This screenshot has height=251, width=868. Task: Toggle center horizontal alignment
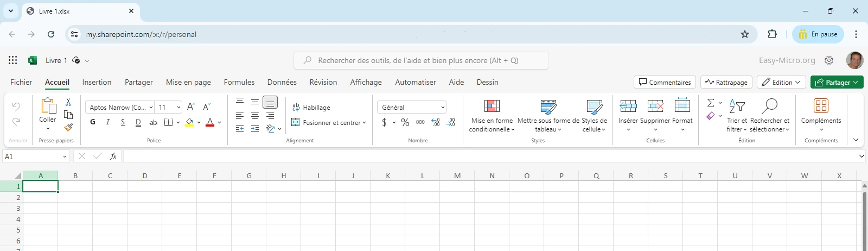pyautogui.click(x=255, y=115)
